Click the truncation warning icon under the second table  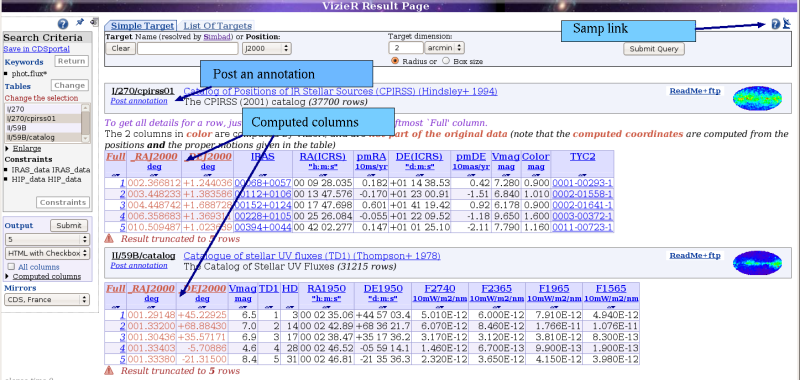point(109,370)
